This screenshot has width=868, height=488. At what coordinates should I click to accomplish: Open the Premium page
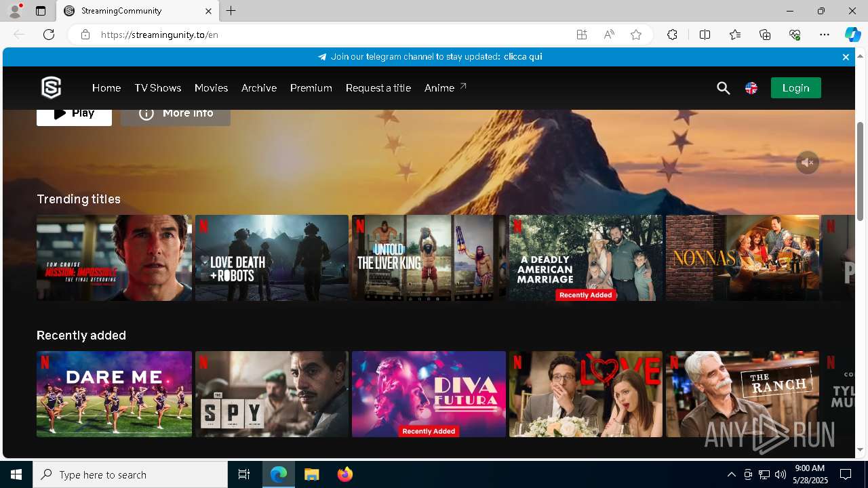pyautogui.click(x=311, y=88)
